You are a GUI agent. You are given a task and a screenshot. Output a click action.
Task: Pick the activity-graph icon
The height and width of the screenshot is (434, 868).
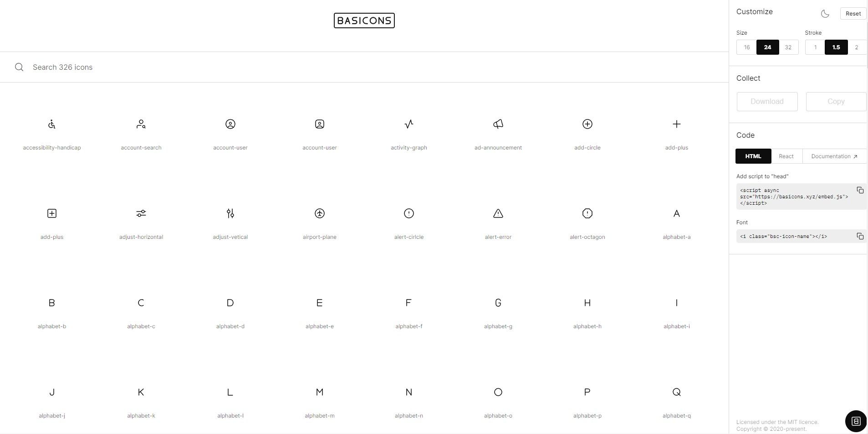click(x=409, y=124)
